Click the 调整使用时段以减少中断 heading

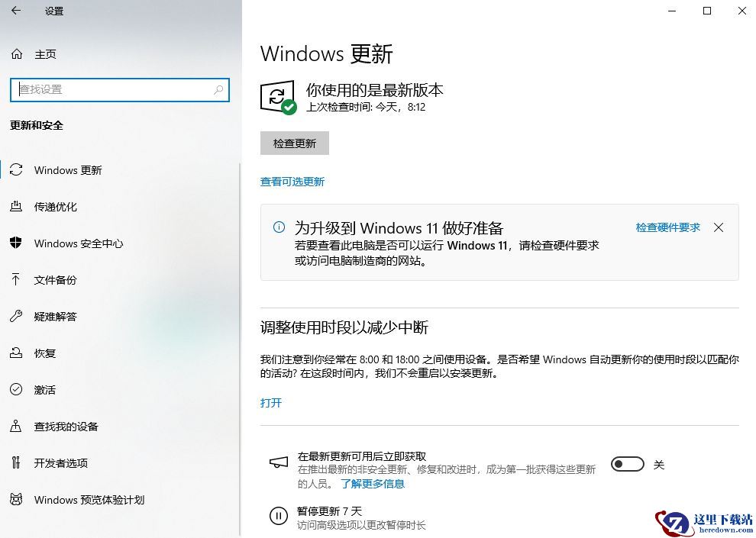(x=344, y=327)
